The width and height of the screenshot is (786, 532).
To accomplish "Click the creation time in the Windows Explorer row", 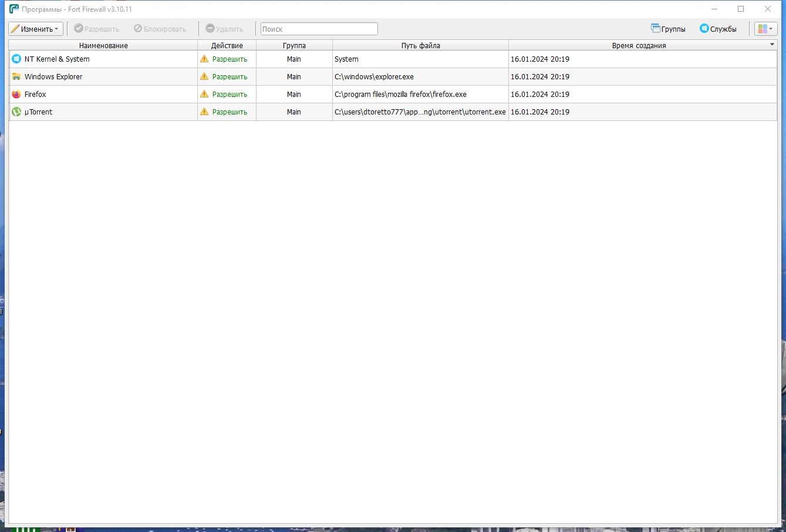I will [x=540, y=77].
